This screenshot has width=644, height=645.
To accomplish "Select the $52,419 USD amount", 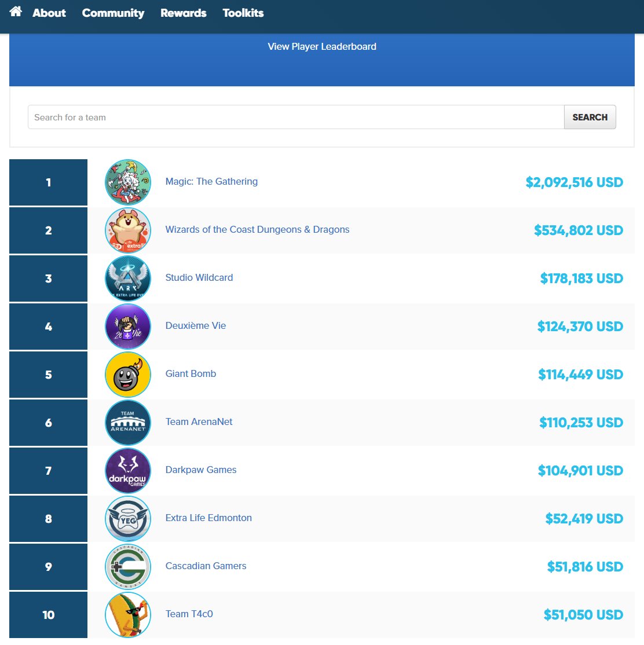I will coord(584,519).
